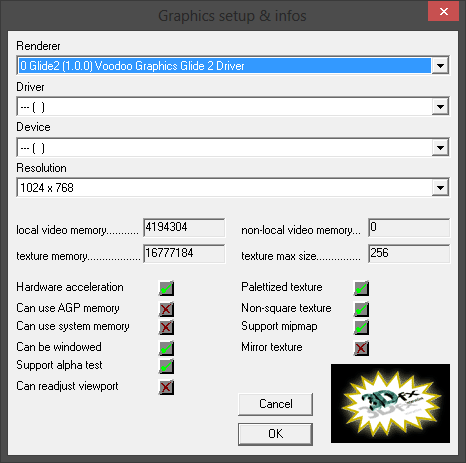Click the Non-square texture check icon
466x463 pixels.
361,309
